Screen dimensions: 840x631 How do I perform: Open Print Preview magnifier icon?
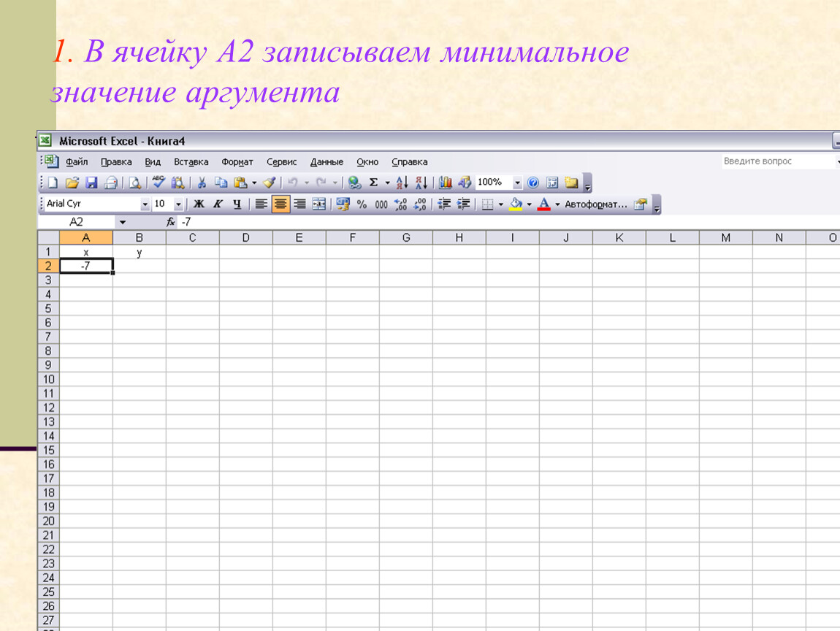point(135,183)
